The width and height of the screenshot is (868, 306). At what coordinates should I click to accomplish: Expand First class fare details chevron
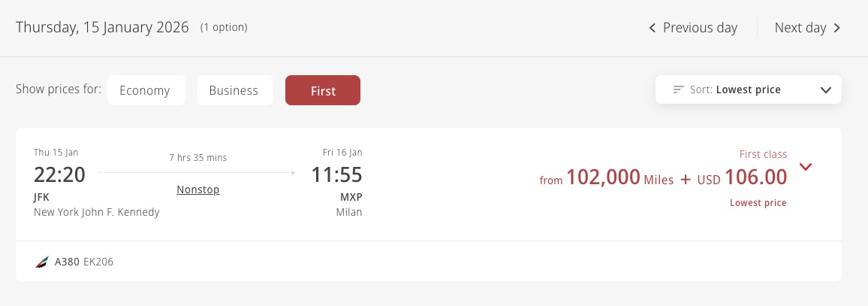pos(806,167)
